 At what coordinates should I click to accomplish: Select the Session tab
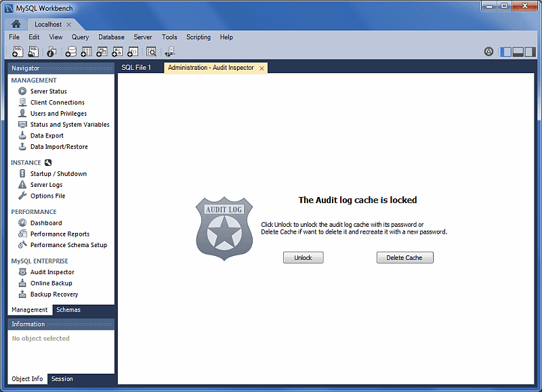tap(62, 379)
